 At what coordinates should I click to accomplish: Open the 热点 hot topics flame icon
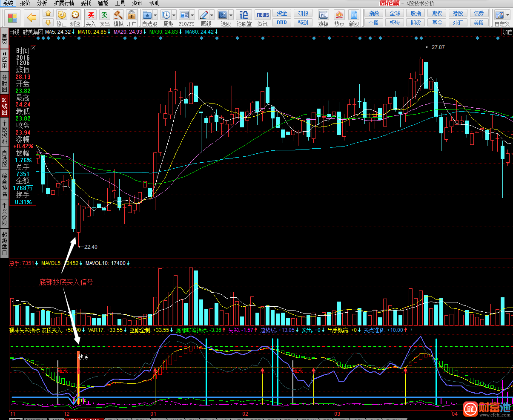coord(339,18)
